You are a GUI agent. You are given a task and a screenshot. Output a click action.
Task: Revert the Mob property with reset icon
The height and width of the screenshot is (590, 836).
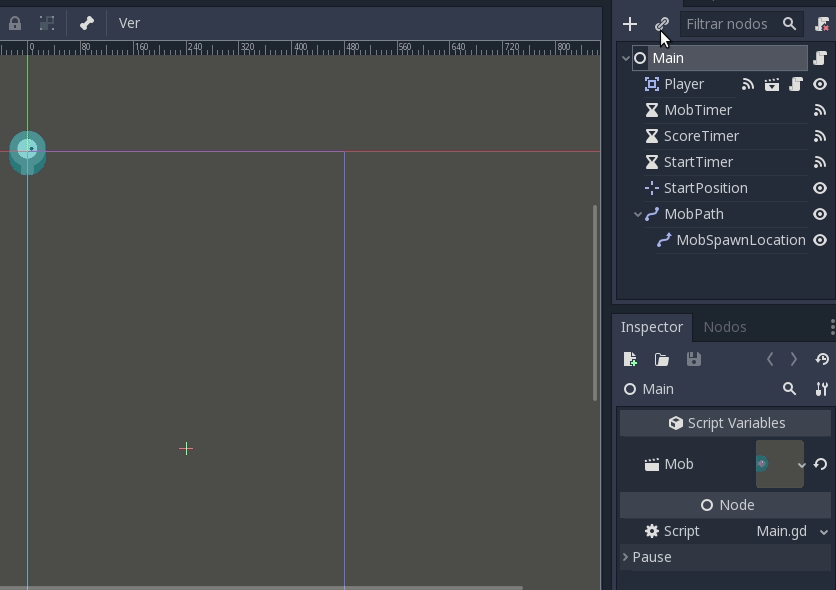(x=820, y=464)
